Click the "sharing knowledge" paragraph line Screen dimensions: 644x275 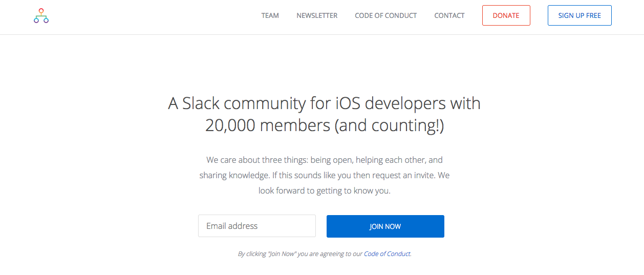pos(233,175)
